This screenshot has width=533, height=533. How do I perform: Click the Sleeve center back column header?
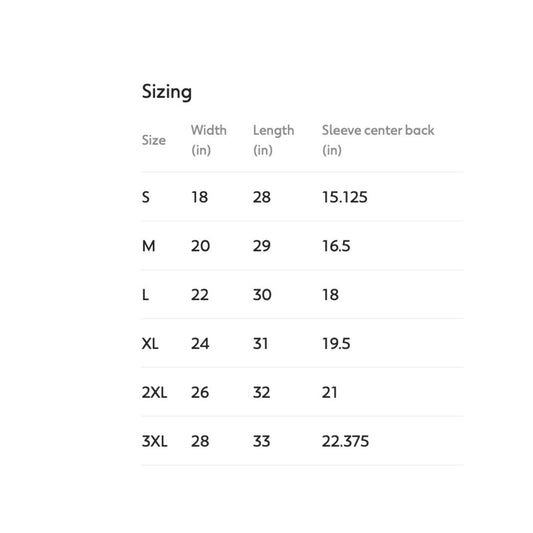(x=378, y=140)
